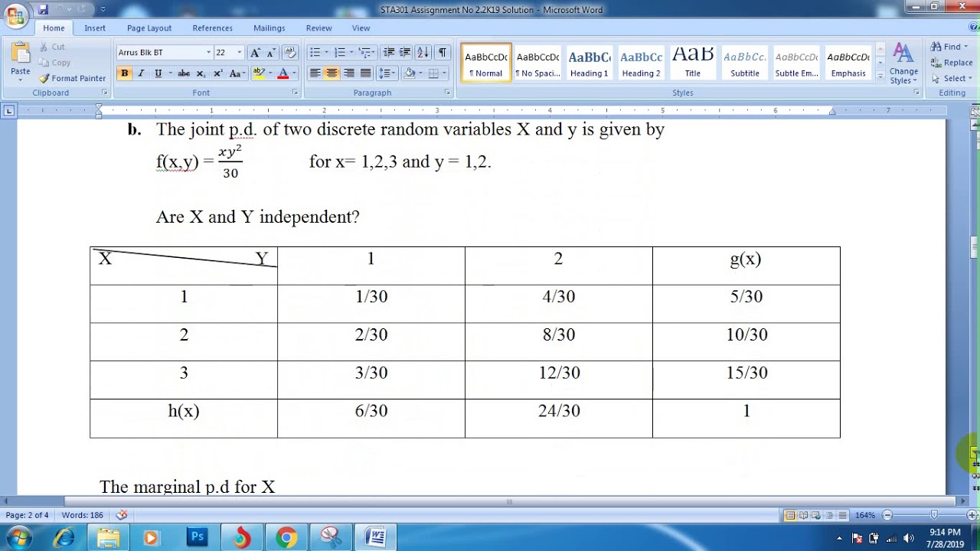Click Find in Editing group
Image resolution: width=980 pixels, height=551 pixels.
949,47
